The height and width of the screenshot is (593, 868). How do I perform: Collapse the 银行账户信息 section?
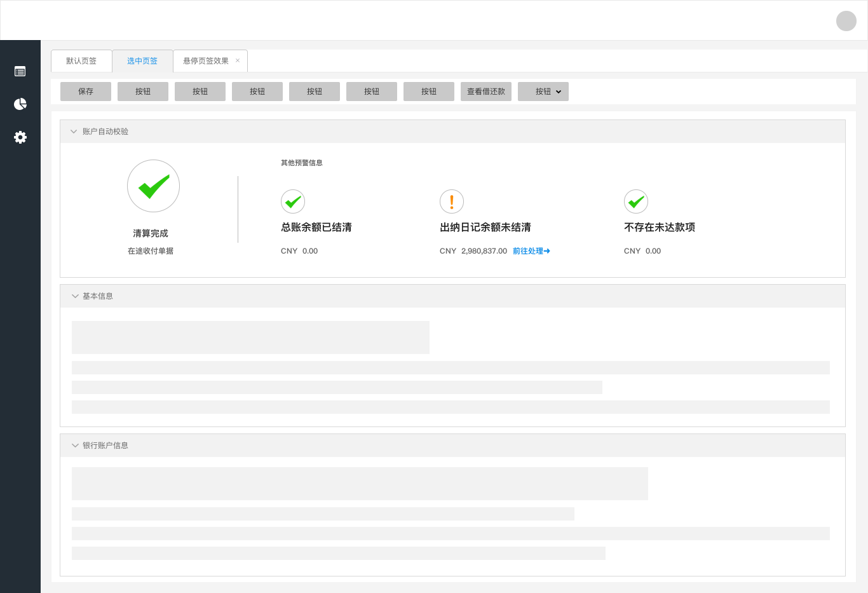click(x=75, y=446)
